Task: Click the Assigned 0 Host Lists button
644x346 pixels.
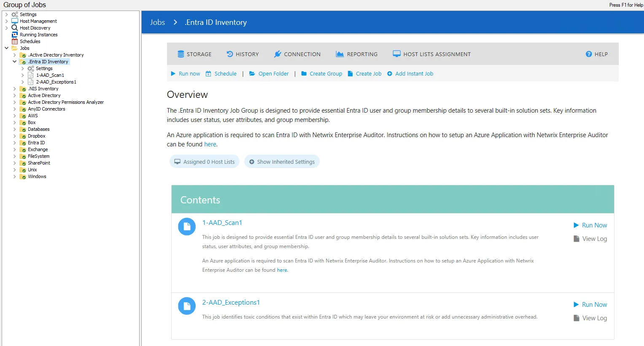Action: coord(205,162)
